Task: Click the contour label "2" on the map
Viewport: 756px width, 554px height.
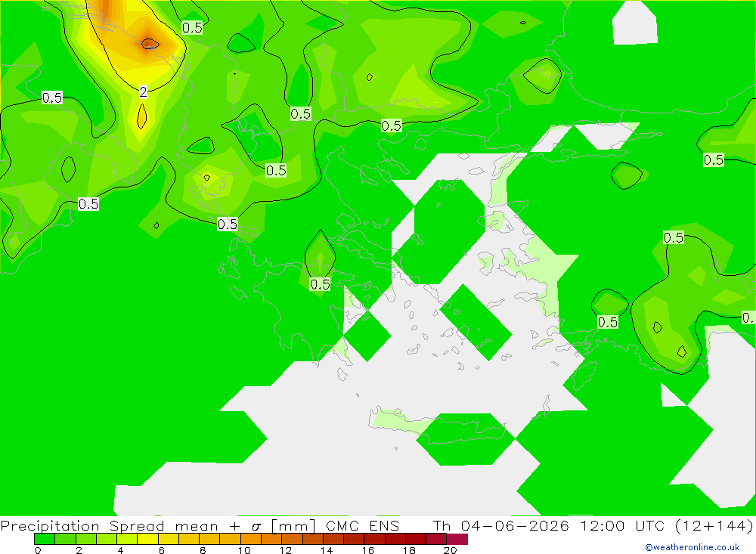Action: (x=143, y=91)
